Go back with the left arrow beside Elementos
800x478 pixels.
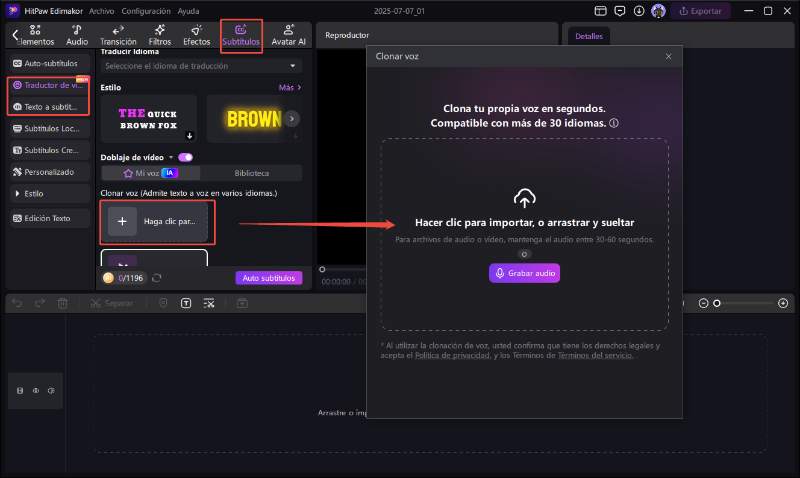click(15, 35)
